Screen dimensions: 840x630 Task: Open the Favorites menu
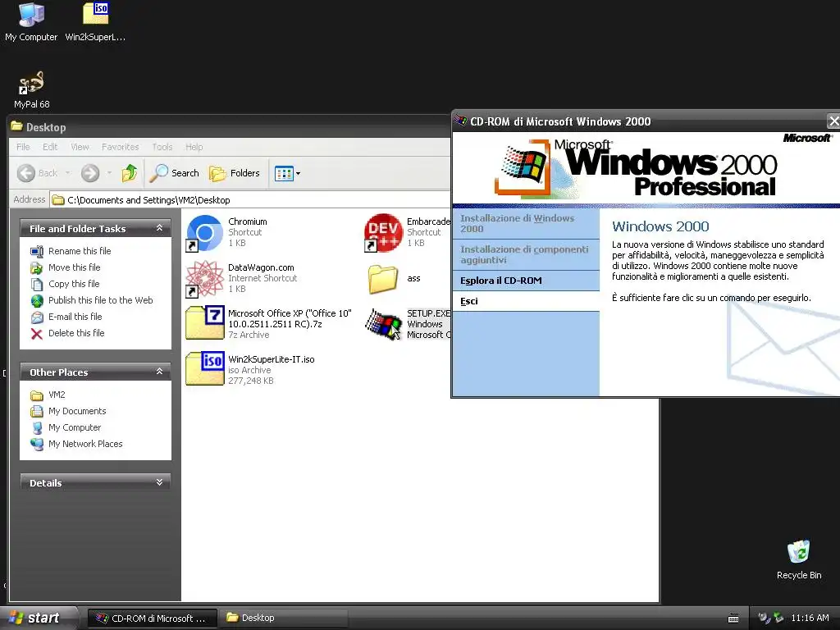120,147
